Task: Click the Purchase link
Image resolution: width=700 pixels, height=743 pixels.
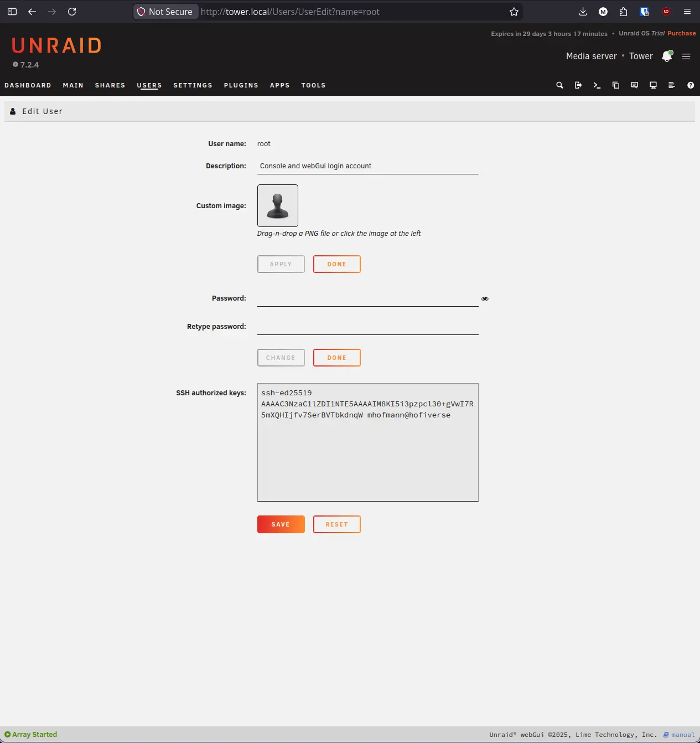Action: click(682, 33)
